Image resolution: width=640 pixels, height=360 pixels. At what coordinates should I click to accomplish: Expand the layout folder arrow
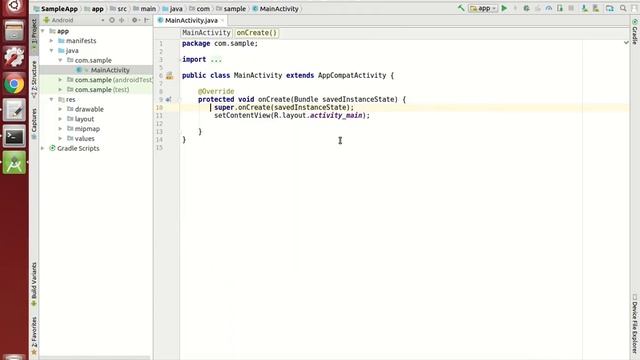60,119
